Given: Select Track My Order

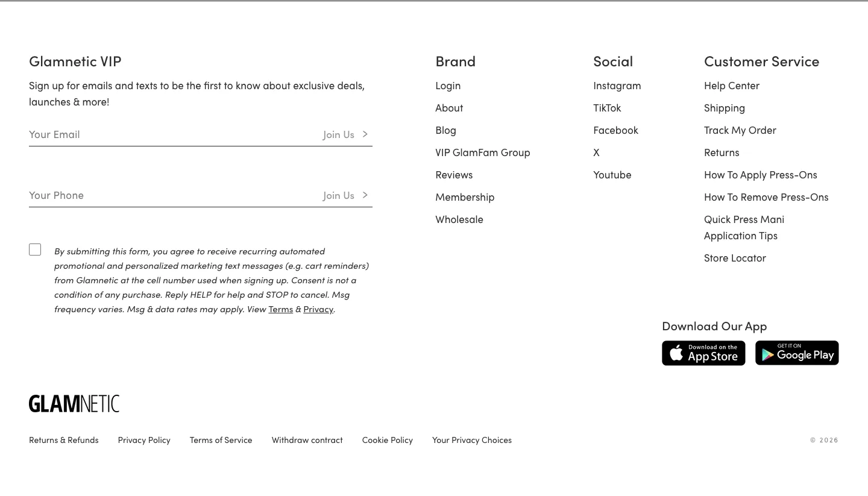Looking at the screenshot, I should click(740, 130).
